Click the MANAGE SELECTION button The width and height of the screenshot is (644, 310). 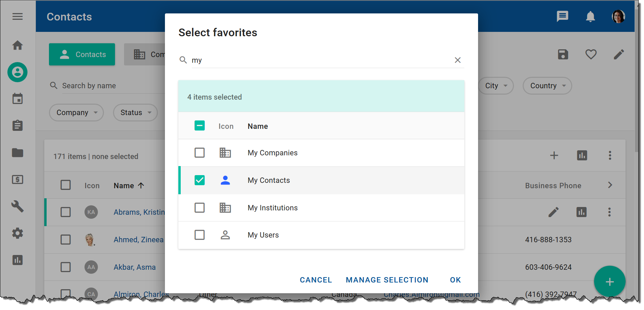tap(387, 280)
